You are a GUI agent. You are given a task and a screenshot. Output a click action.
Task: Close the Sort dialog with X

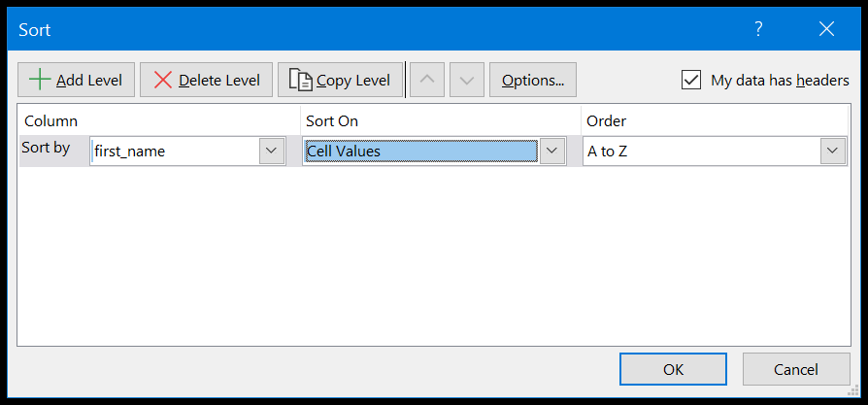point(826,29)
